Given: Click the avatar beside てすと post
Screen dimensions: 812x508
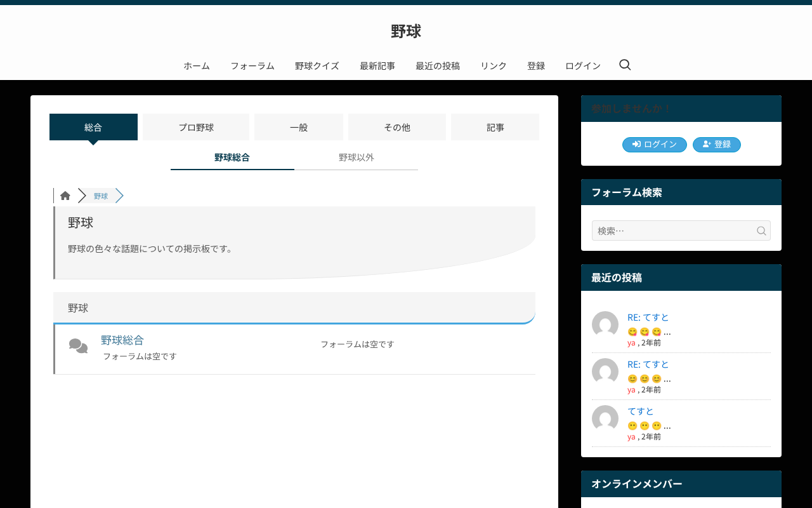Looking at the screenshot, I should 605,418.
